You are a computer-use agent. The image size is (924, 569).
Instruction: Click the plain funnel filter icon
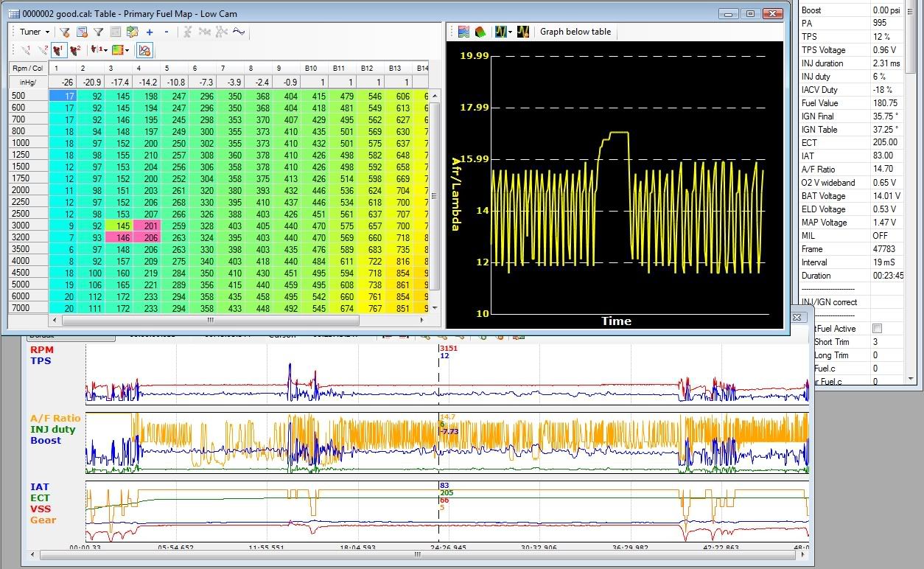pos(99,32)
